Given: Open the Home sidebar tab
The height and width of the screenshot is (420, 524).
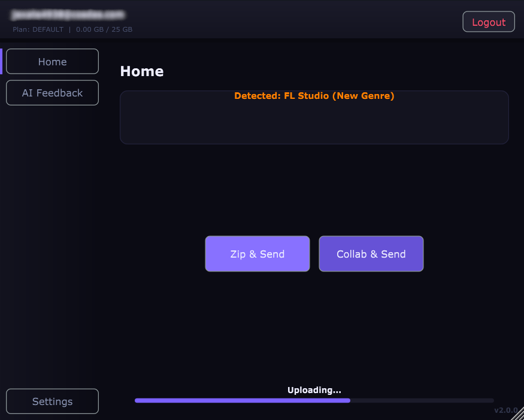Looking at the screenshot, I should pos(52,62).
